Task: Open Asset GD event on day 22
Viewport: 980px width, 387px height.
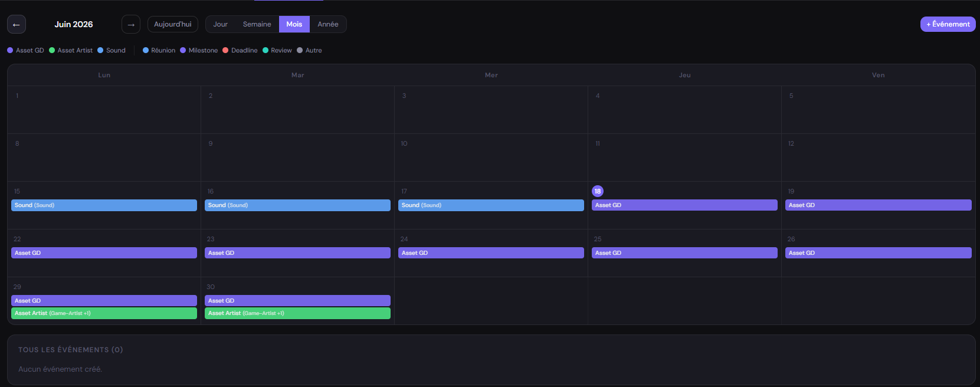Action: coord(104,253)
